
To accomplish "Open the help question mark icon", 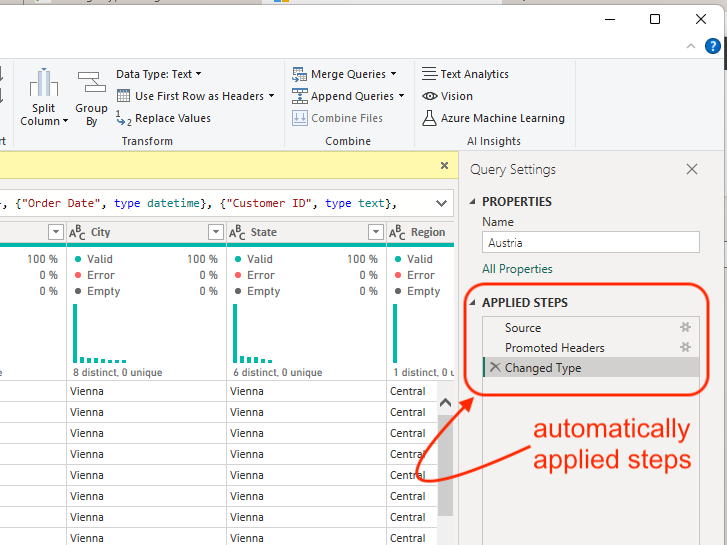I will coord(712,45).
